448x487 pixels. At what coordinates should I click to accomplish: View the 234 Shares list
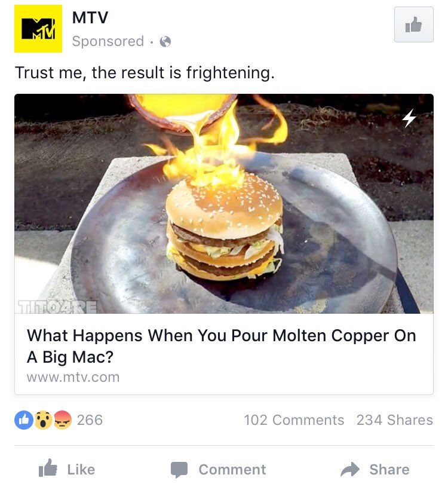pos(395,420)
